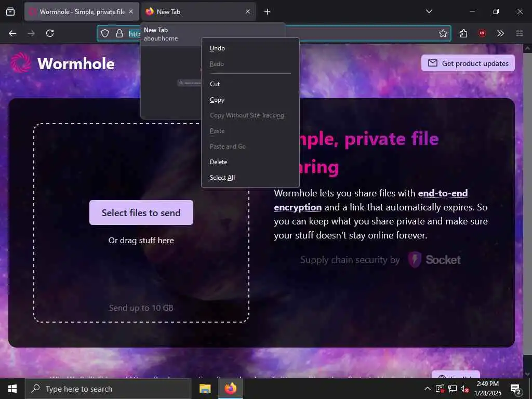
Task: Open the taskbar clock and date
Action: point(487,389)
